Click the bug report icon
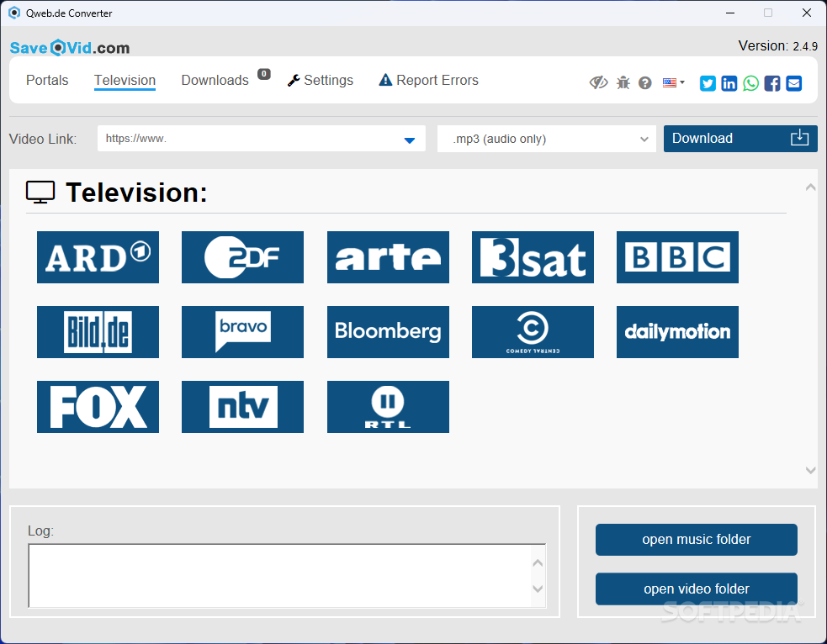 623,82
